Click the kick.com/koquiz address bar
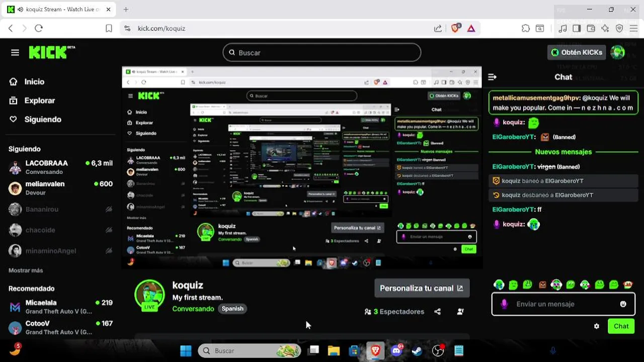Image resolution: width=644 pixels, height=362 pixels. (x=162, y=29)
